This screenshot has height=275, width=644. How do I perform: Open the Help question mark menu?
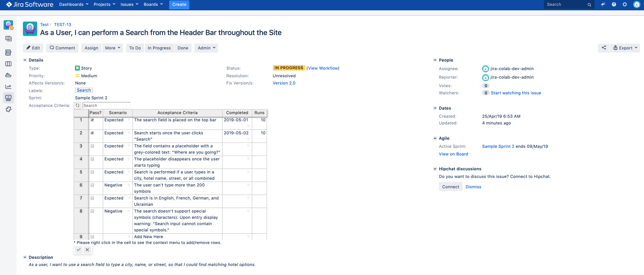(614, 4)
